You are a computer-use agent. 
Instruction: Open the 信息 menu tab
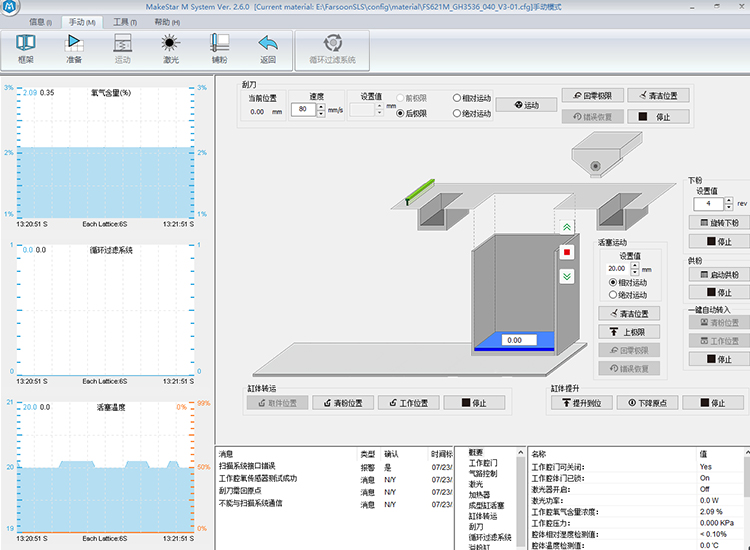[41, 21]
